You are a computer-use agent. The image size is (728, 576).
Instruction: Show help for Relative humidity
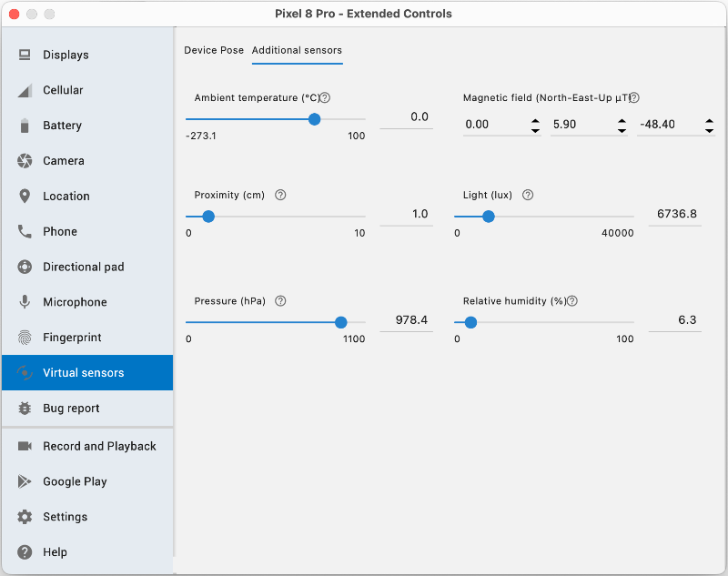572,301
